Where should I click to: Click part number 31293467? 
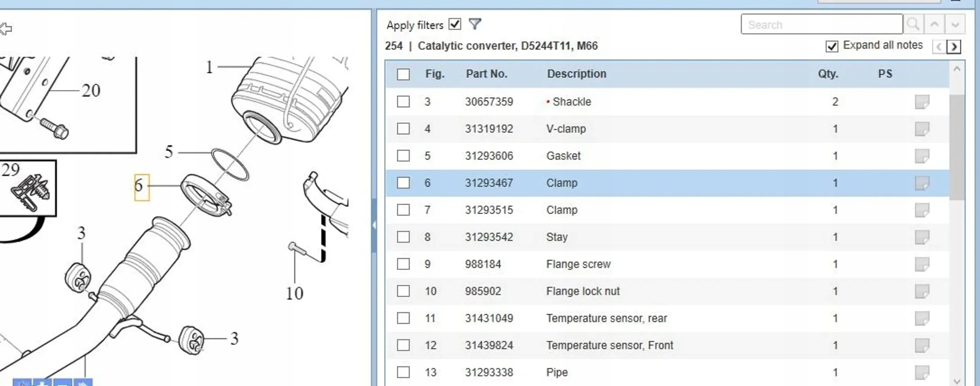(489, 183)
